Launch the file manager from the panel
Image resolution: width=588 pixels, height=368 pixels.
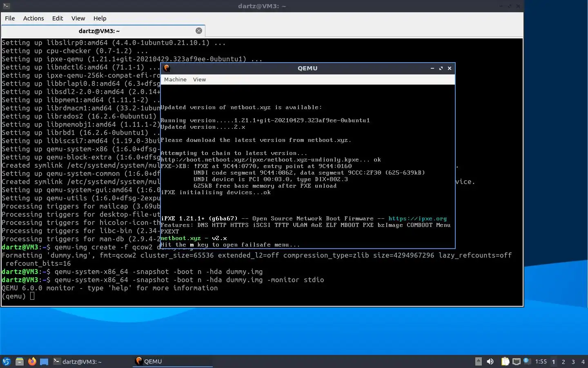[19, 361]
